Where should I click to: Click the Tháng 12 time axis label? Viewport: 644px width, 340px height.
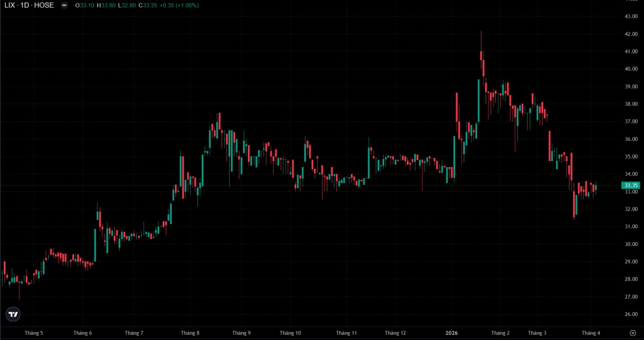(396, 333)
